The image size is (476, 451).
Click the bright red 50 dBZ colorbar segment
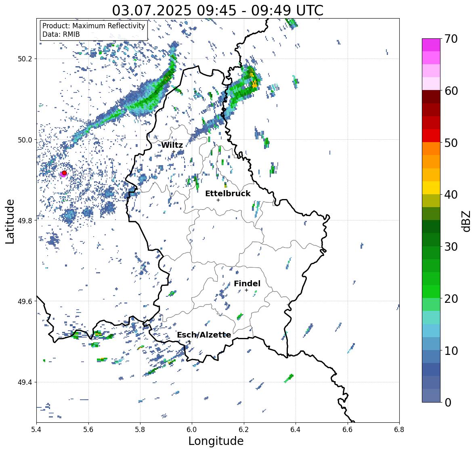(x=431, y=136)
